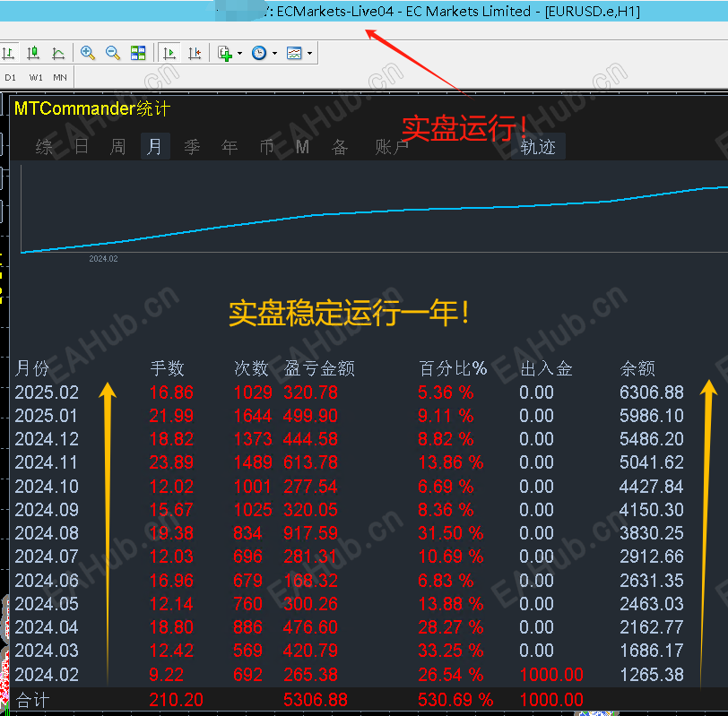Select the 2024.06 month row
Screen dimensions: 728x716
point(350,581)
